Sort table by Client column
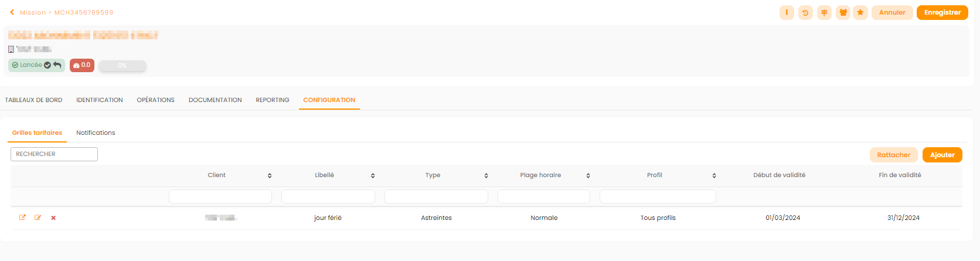Viewport: 980px width, 261px height. 270,175
